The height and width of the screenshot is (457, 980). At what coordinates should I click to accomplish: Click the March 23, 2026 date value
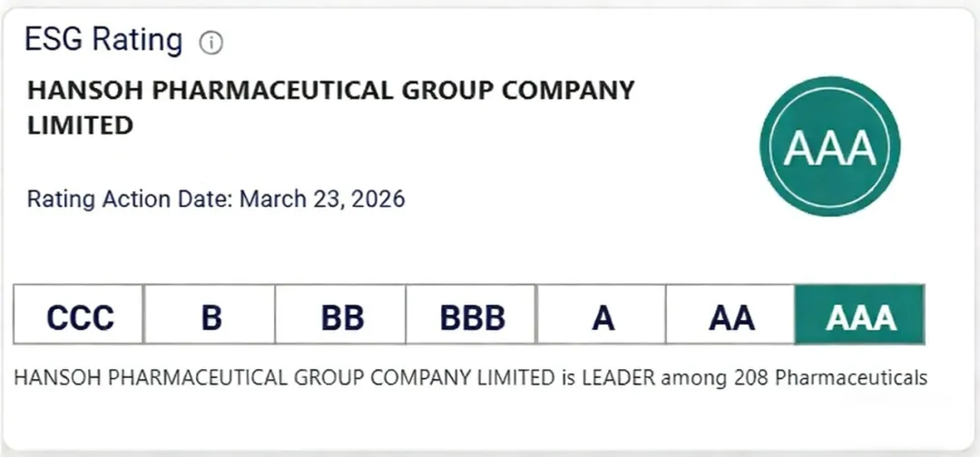click(x=322, y=199)
